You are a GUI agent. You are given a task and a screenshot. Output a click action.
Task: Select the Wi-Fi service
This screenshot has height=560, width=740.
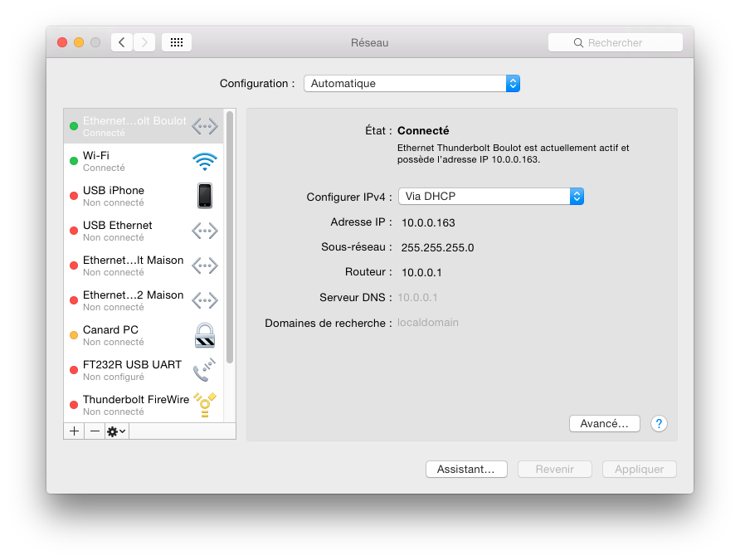tap(144, 161)
